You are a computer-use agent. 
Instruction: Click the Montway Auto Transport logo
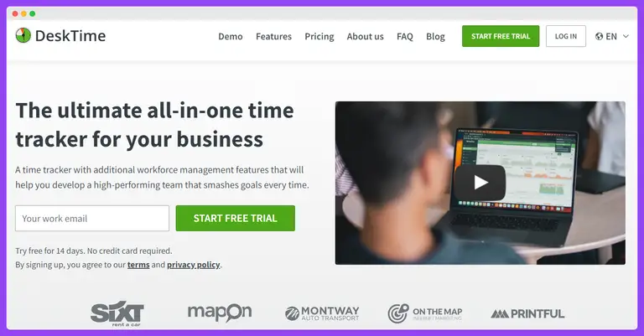coord(322,313)
